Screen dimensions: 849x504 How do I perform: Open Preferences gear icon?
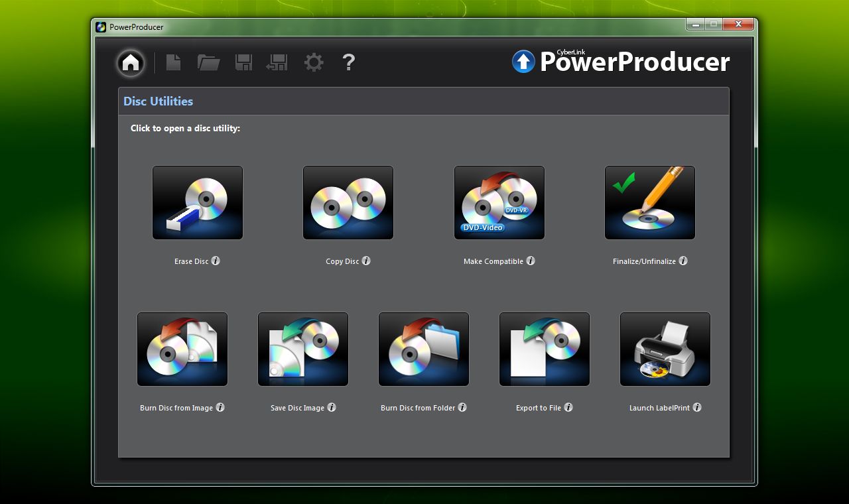[x=314, y=62]
